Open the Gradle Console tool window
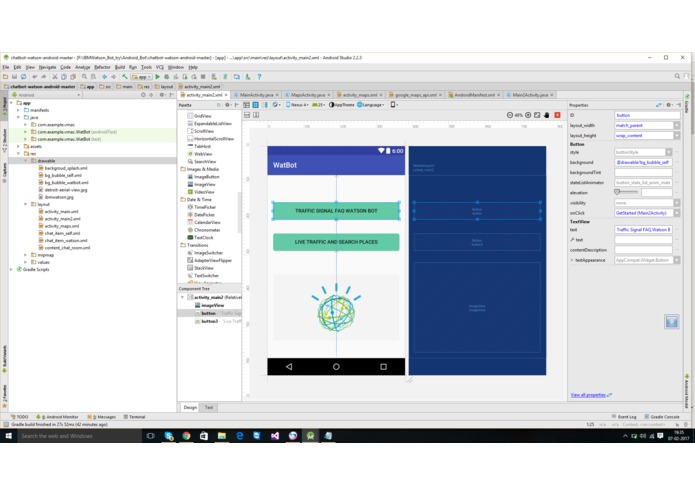This screenshot has height=494, width=695. [x=662, y=417]
